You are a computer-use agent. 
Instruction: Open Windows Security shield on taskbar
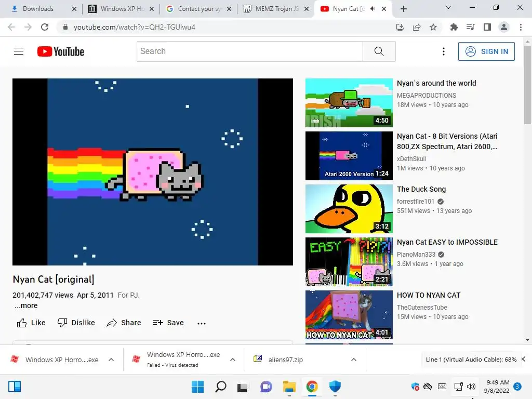[x=335, y=387]
